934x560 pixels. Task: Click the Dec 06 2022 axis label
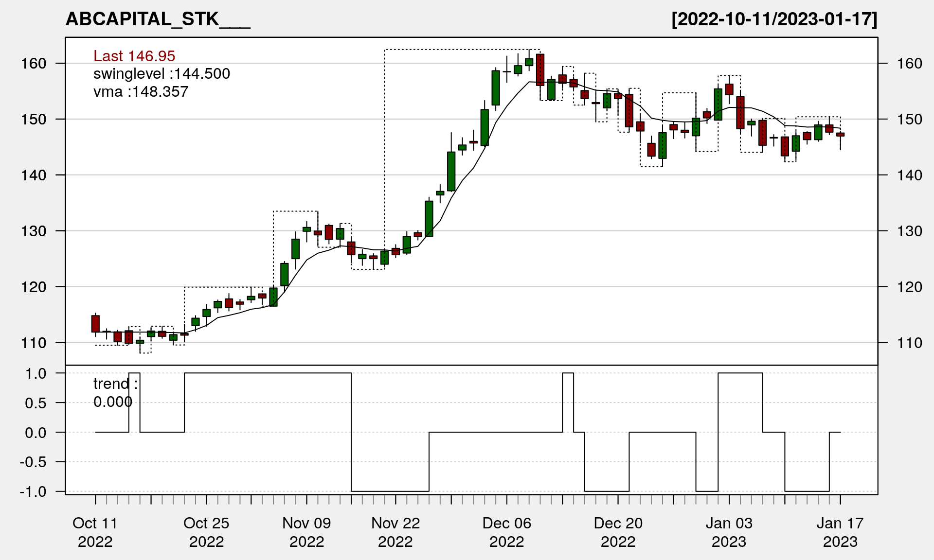tap(507, 532)
